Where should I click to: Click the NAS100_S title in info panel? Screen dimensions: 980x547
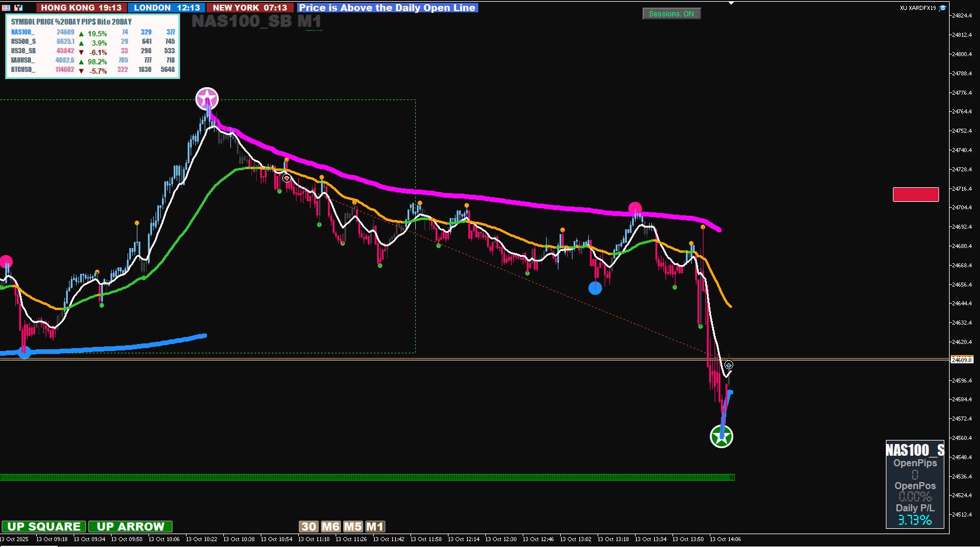pyautogui.click(x=915, y=449)
